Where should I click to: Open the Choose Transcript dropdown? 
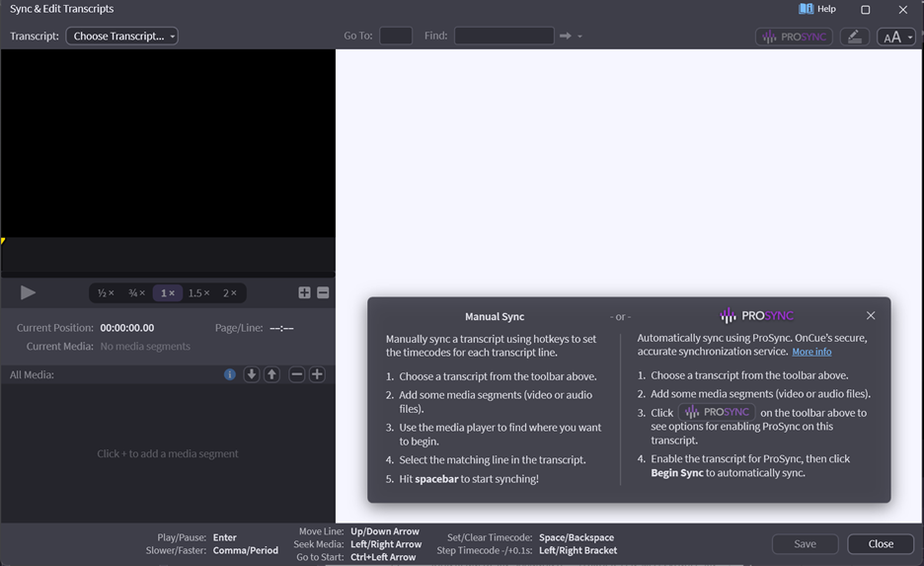(122, 37)
